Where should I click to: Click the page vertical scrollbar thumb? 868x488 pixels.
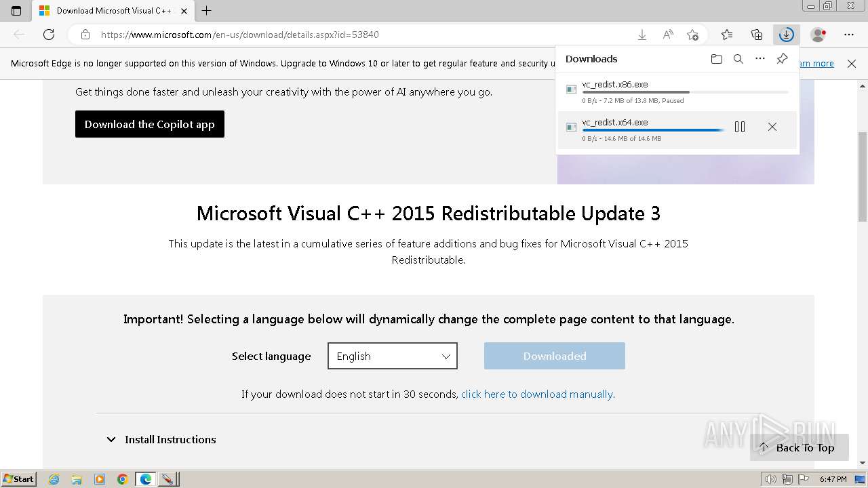(863, 176)
